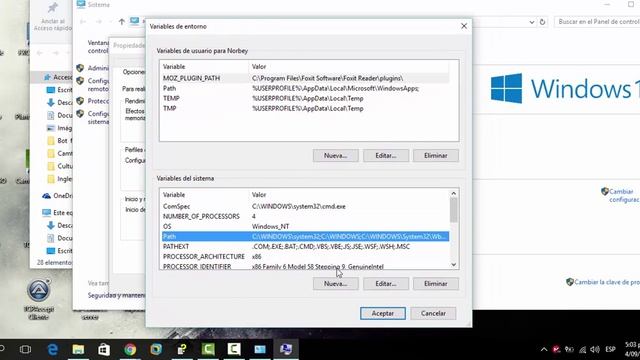640x360 pixels.
Task: Open Cambiar la clave de producto link
Action: [x=607, y=282]
